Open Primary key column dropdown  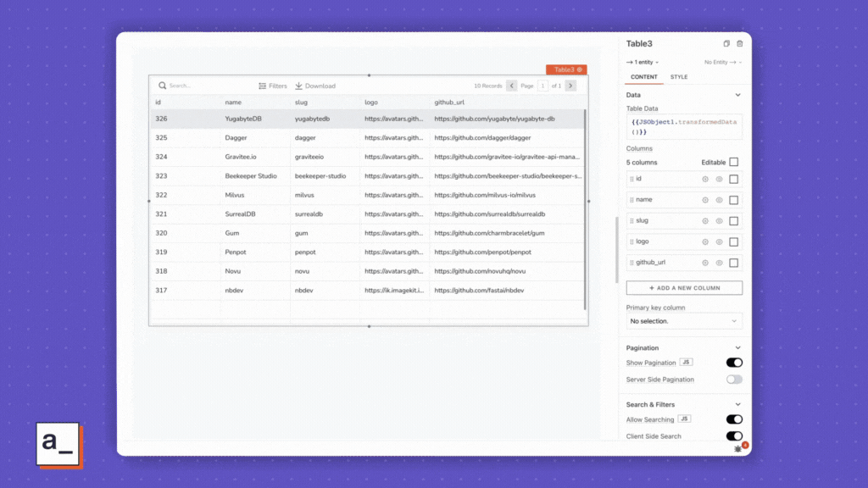(x=684, y=321)
